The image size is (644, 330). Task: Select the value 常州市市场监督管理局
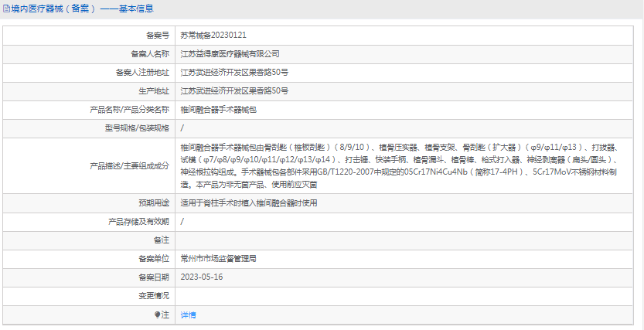(219, 259)
